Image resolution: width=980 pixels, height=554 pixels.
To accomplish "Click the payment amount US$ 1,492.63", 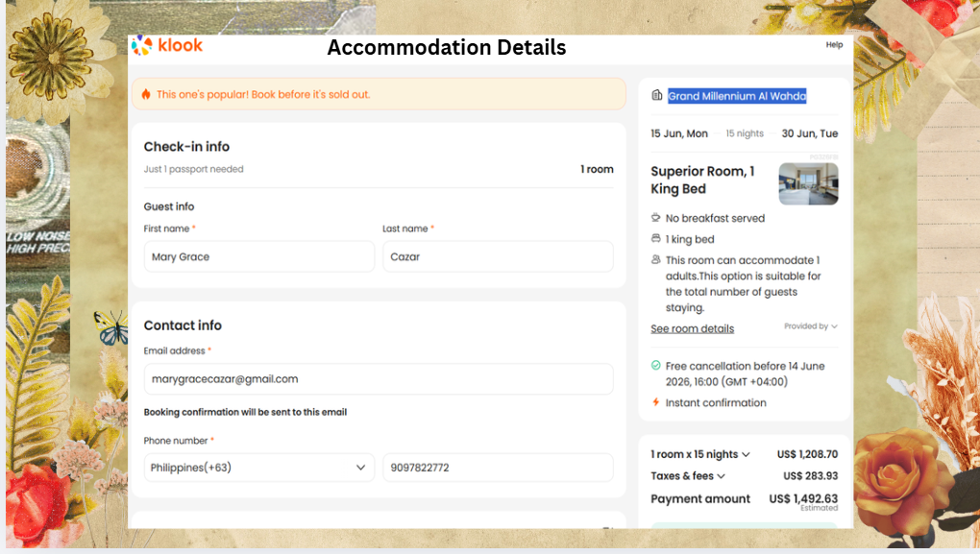I will [803, 498].
